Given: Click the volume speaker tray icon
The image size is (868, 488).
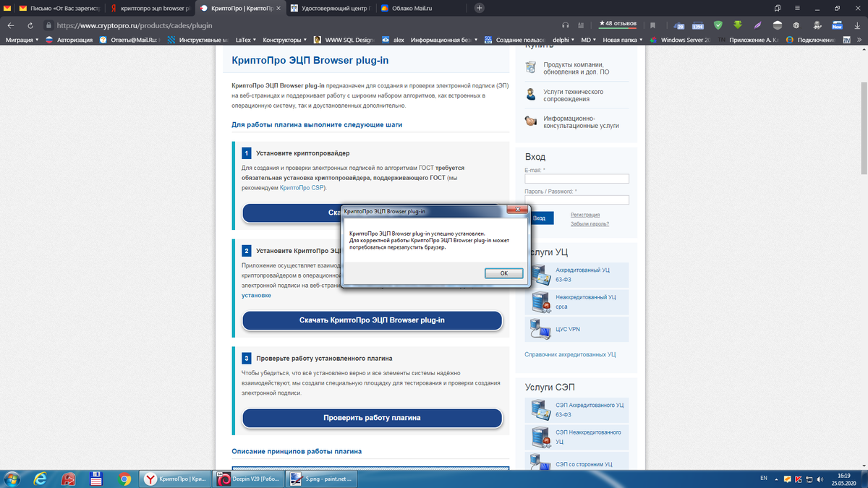Looking at the screenshot, I should coord(820,479).
